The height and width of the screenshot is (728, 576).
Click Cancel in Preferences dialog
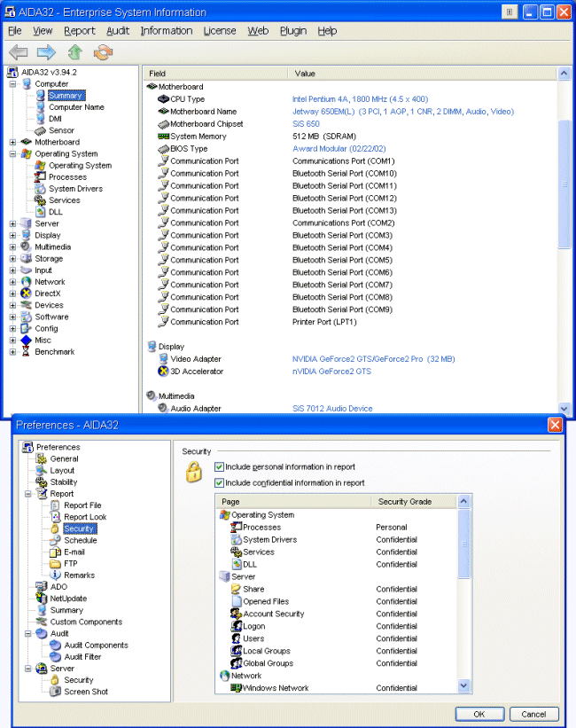[x=533, y=714]
